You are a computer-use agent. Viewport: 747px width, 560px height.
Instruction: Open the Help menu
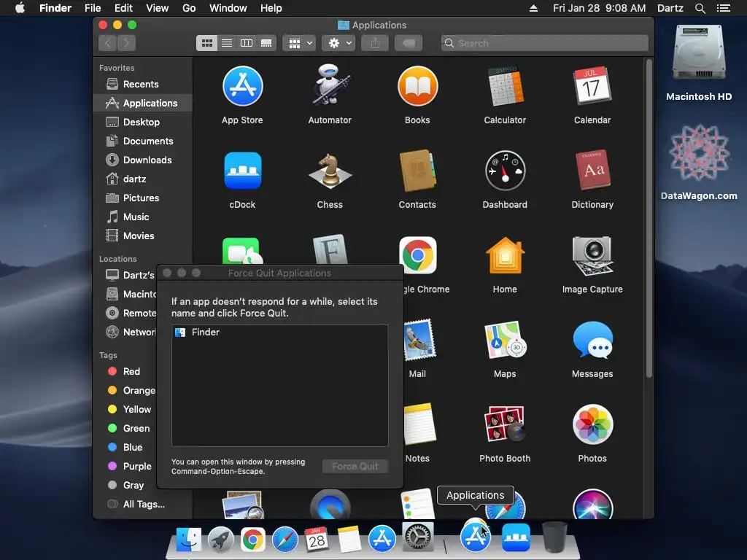coord(271,8)
